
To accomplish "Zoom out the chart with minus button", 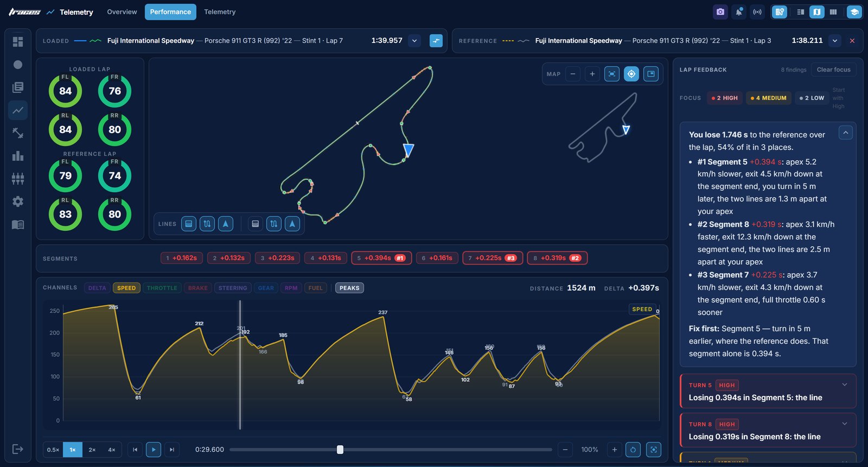I will click(x=565, y=450).
